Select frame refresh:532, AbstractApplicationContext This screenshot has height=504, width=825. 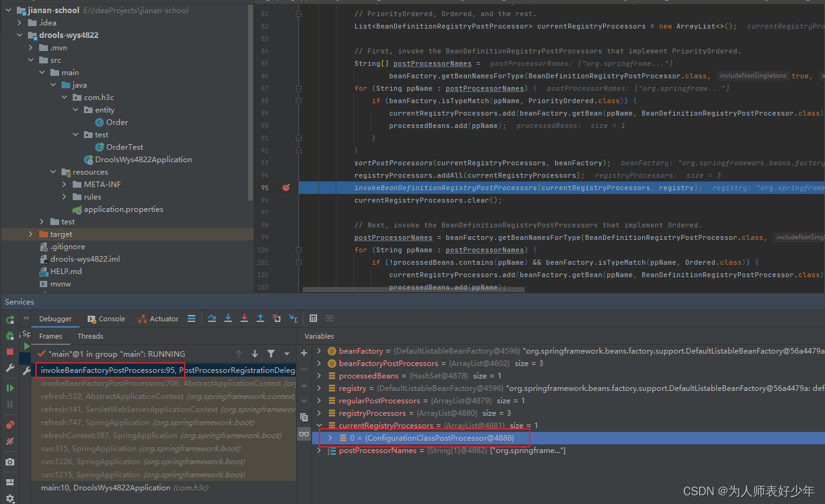point(164,396)
